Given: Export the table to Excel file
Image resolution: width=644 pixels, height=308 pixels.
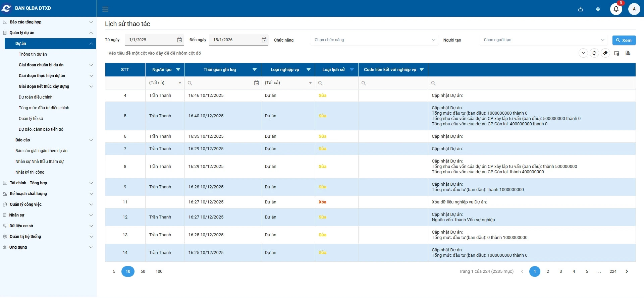Looking at the screenshot, I should tap(628, 53).
